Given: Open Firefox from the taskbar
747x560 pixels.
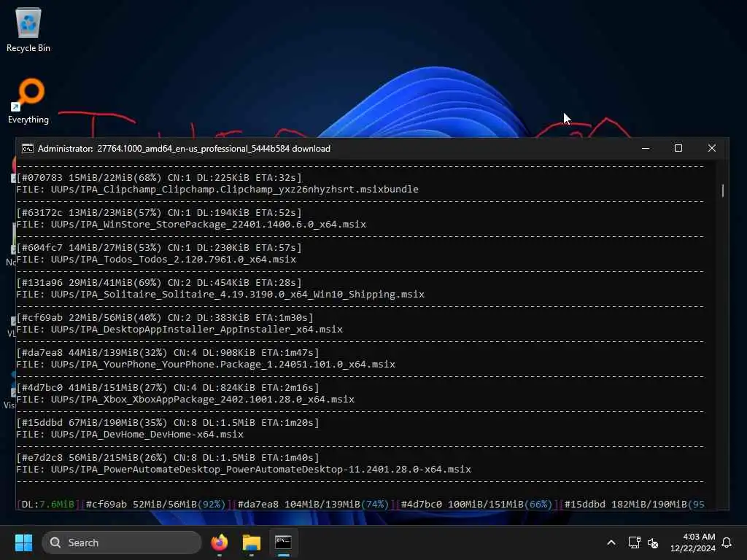Looking at the screenshot, I should click(219, 542).
